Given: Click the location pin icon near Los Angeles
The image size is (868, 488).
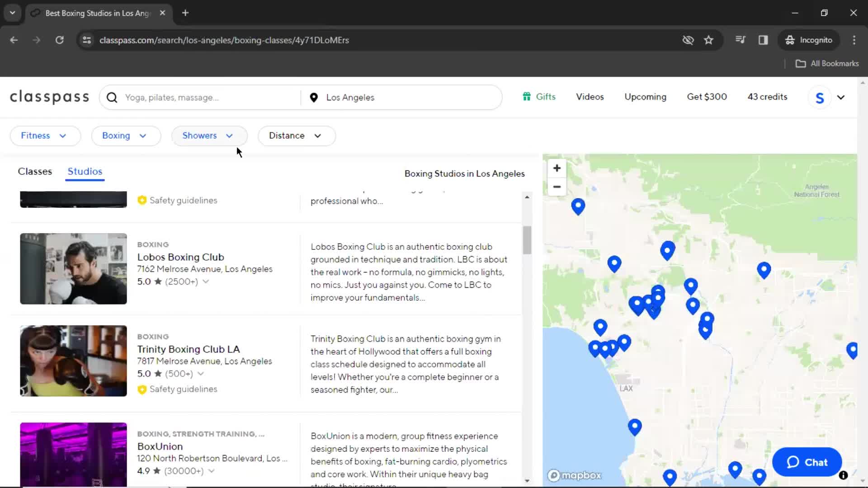Looking at the screenshot, I should click(314, 97).
